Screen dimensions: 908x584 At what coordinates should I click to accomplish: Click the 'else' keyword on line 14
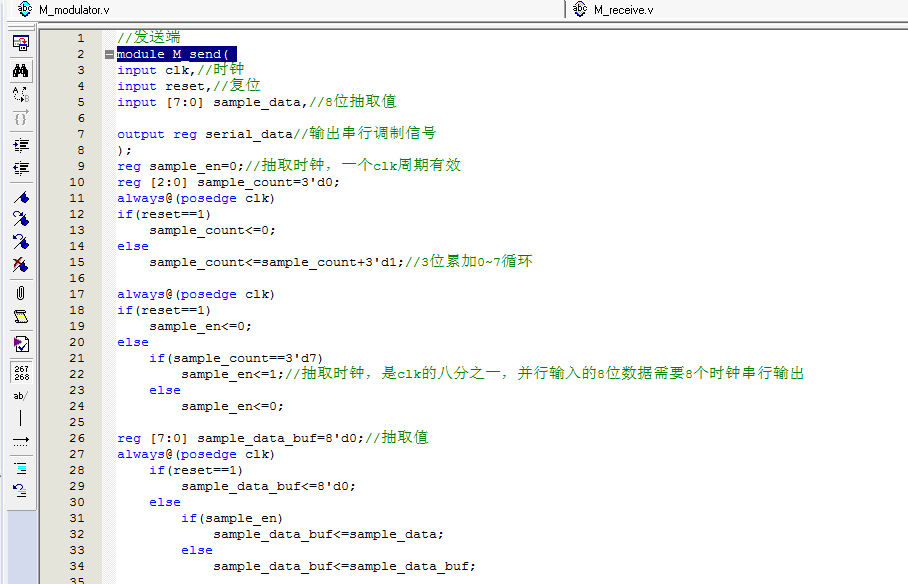pos(133,246)
